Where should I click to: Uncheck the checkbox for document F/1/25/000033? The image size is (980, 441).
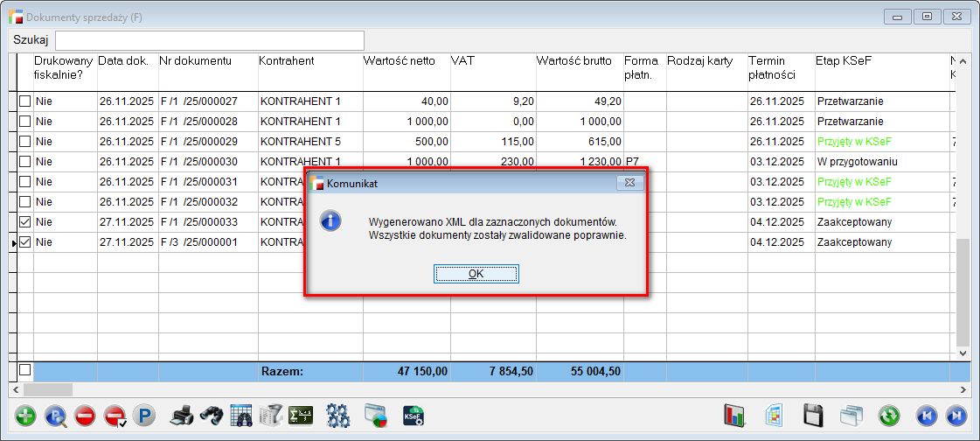[x=24, y=222]
